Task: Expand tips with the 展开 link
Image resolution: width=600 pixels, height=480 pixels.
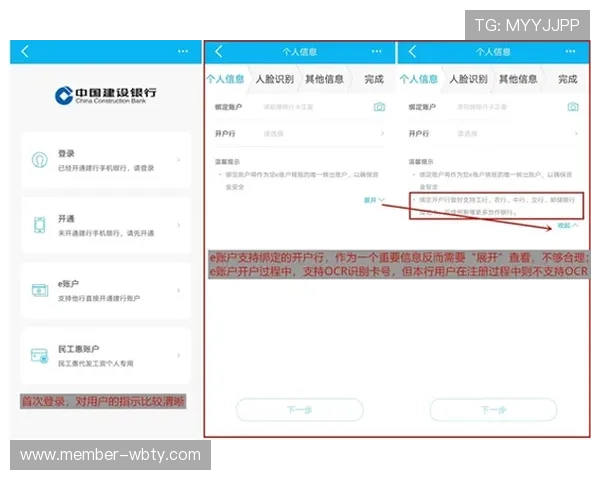Action: click(x=374, y=200)
